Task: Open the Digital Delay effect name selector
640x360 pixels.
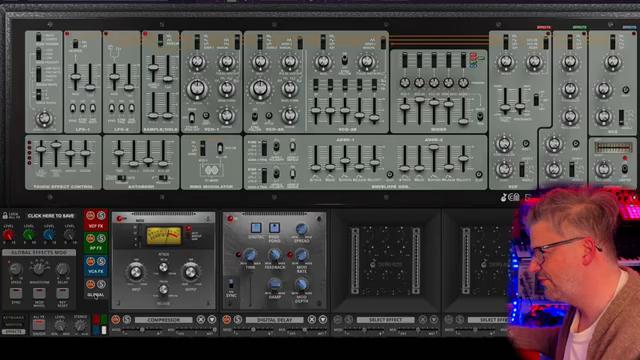Action: click(x=274, y=320)
